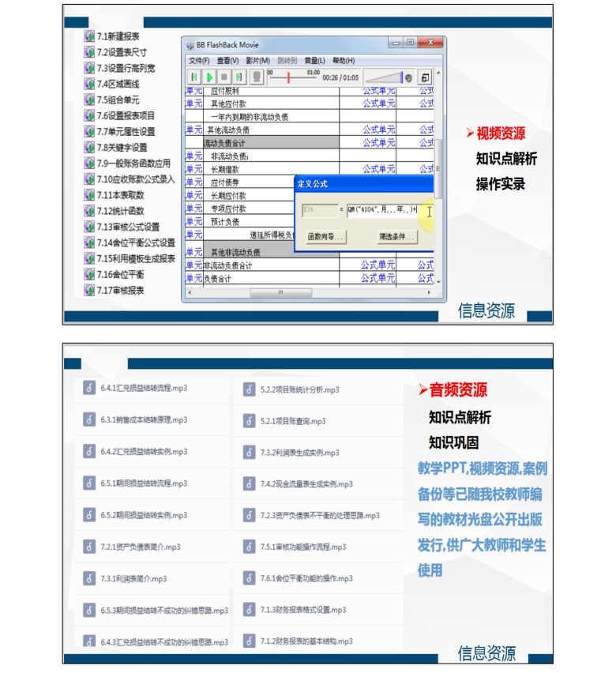Open the file 7.3.1利润表简介.mp3
The height and width of the screenshot is (673, 616).
point(133,578)
